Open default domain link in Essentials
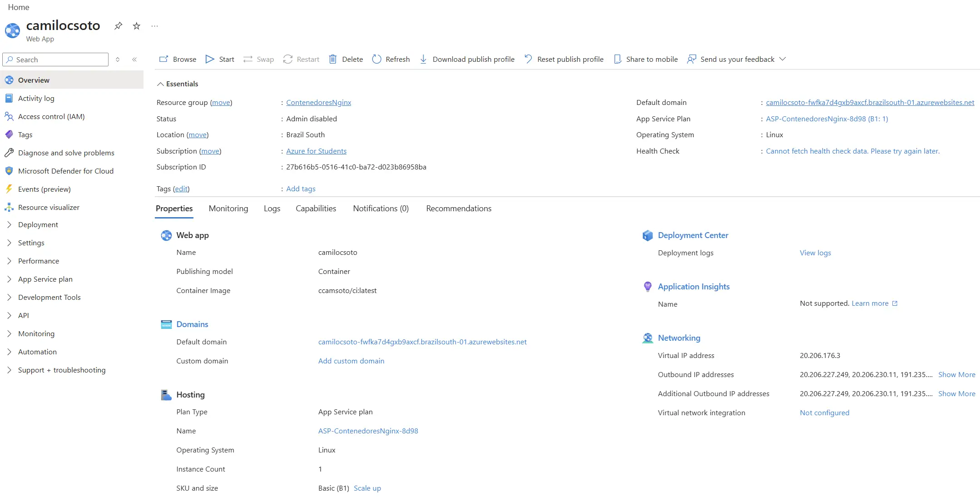The width and height of the screenshot is (980, 497). pyautogui.click(x=870, y=103)
